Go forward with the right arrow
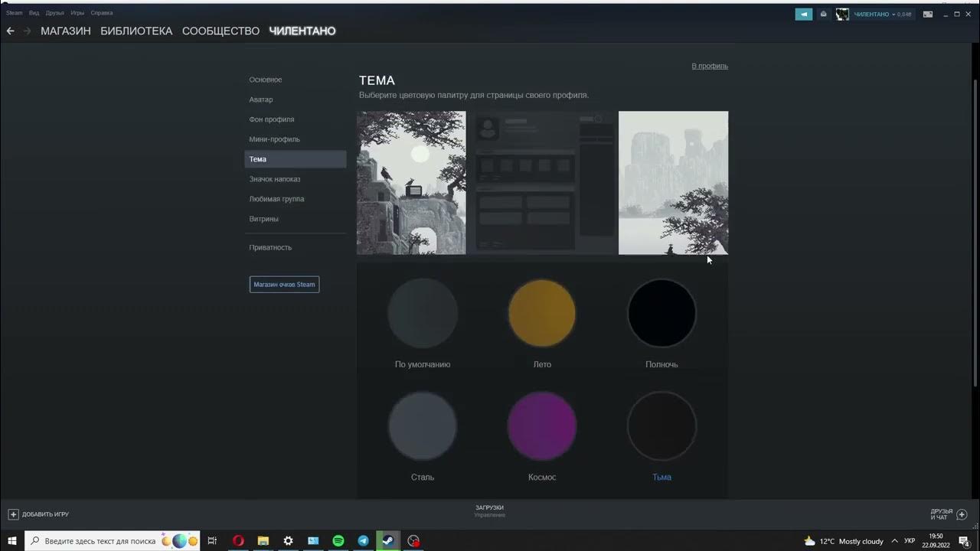The width and height of the screenshot is (980, 551). [x=28, y=31]
